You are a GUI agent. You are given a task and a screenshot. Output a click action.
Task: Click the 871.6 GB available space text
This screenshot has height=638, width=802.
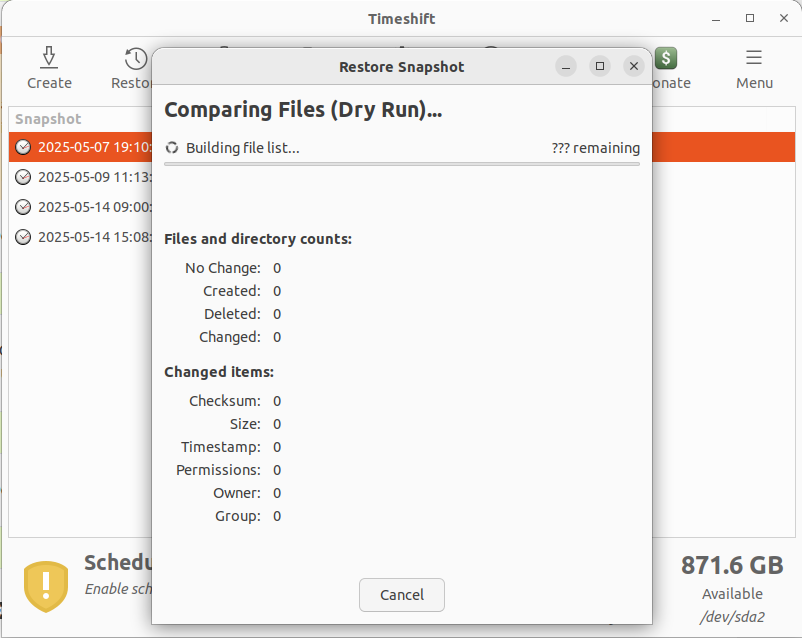click(x=732, y=565)
